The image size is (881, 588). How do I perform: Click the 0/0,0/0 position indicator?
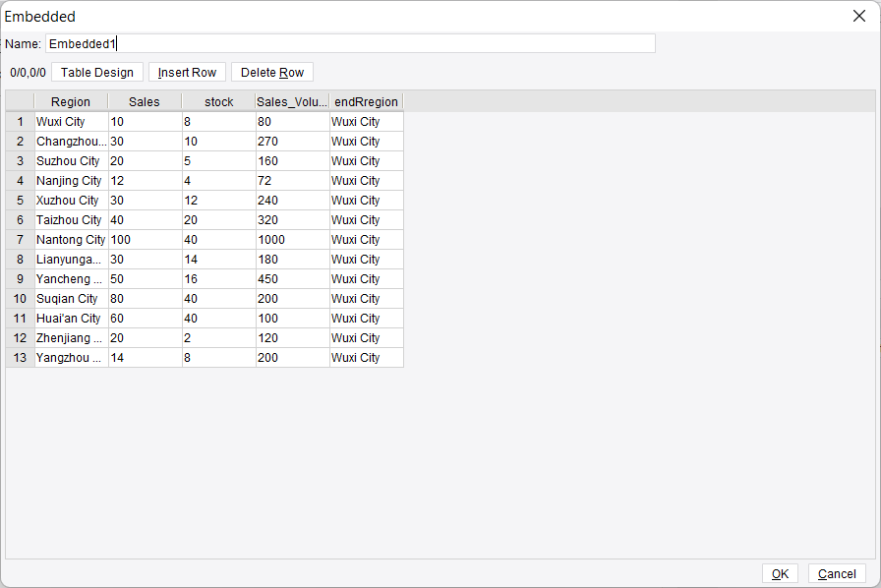(29, 73)
